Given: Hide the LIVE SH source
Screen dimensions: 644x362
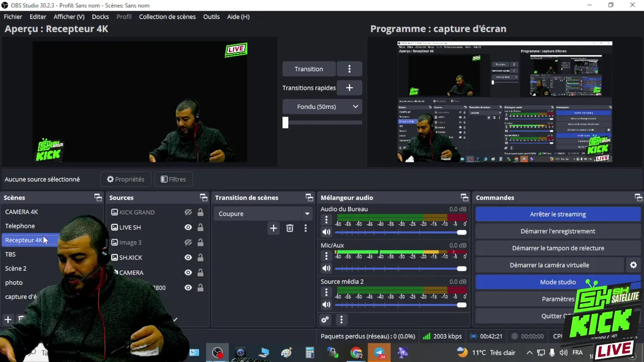Looking at the screenshot, I should coord(188,227).
